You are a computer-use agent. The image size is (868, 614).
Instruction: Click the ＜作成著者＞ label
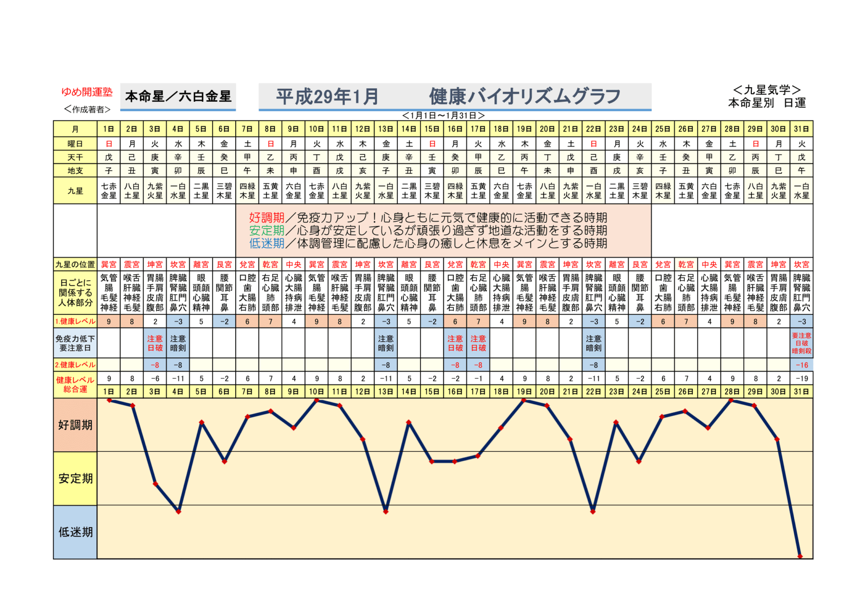[x=87, y=109]
